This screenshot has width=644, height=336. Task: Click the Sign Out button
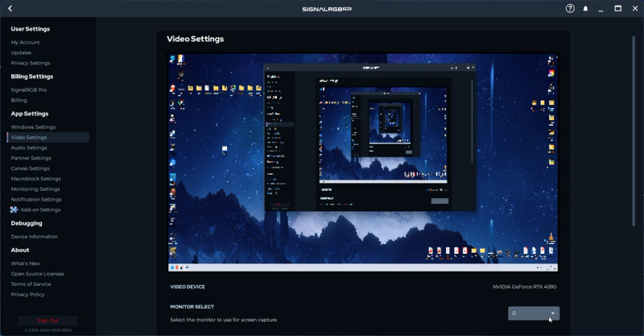(x=47, y=320)
